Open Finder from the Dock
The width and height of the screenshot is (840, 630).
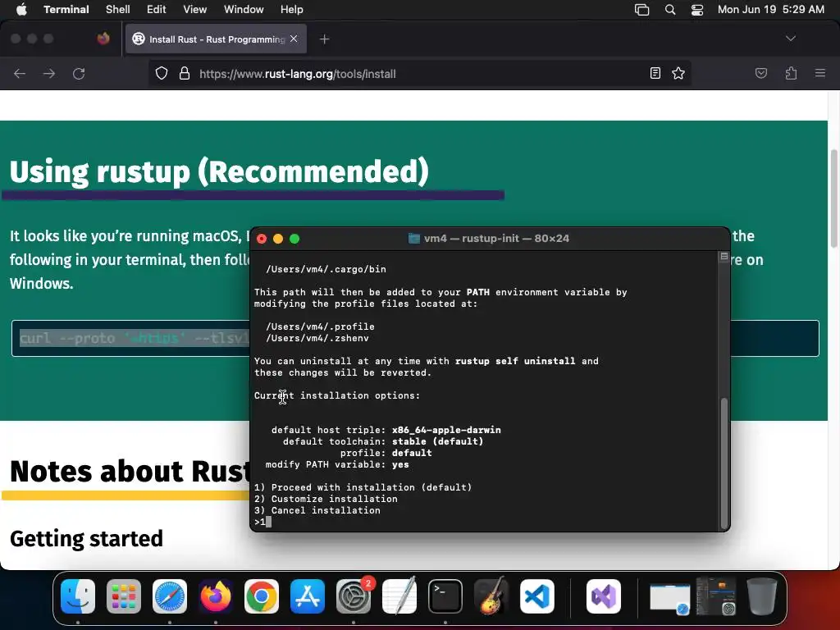(x=78, y=596)
